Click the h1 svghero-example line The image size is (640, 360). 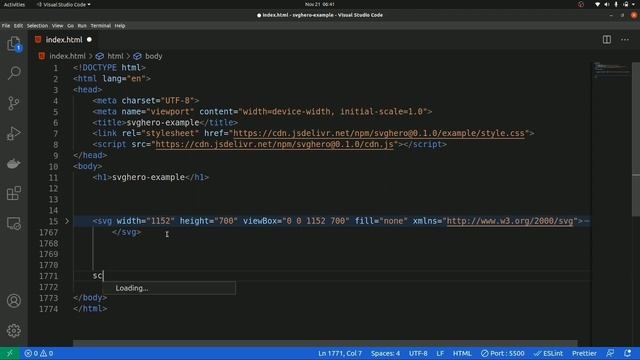pos(151,177)
